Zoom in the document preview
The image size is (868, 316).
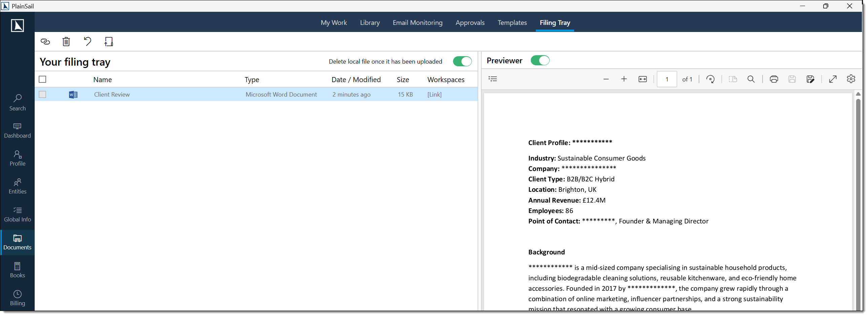(x=624, y=79)
